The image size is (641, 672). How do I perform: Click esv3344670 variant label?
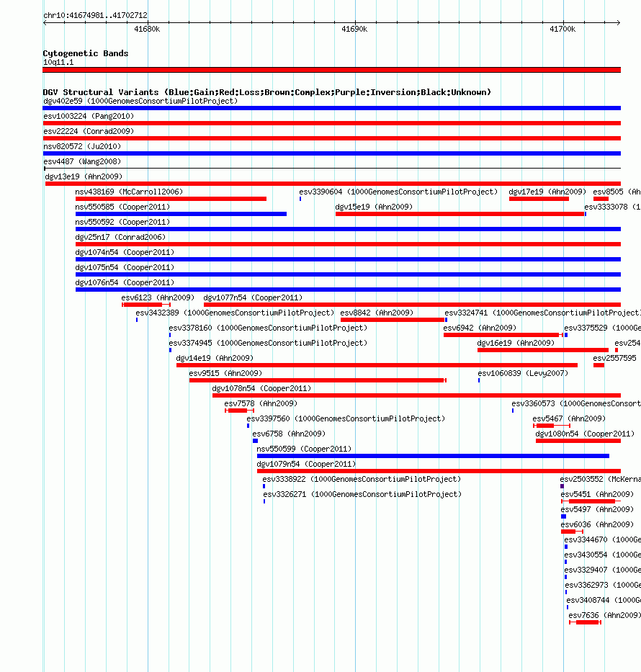coord(602,539)
